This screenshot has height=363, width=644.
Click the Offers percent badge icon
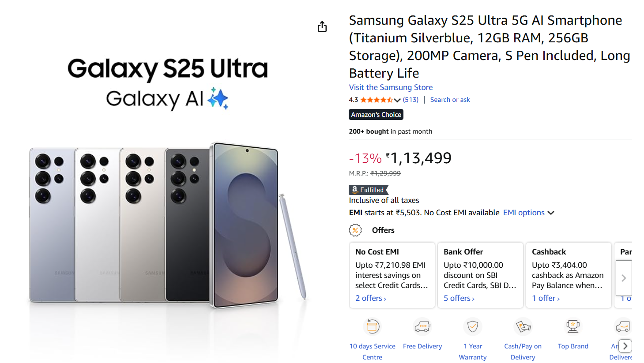(355, 230)
